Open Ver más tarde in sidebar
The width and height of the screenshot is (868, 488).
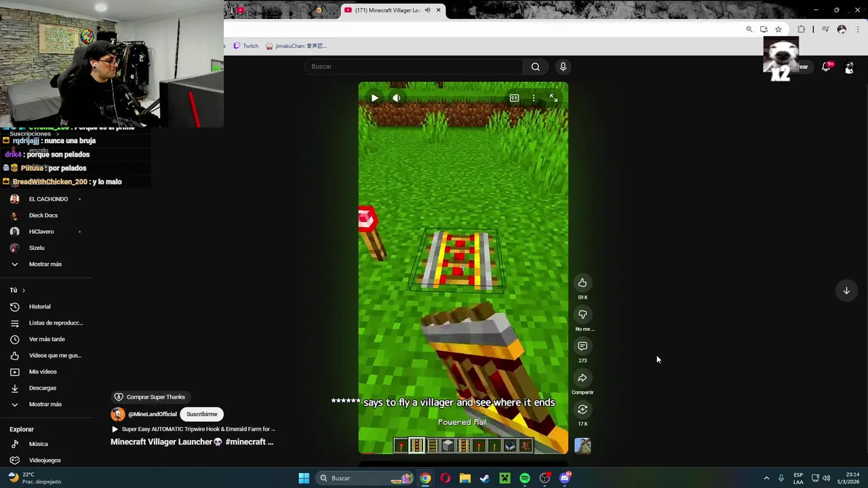[x=46, y=340]
